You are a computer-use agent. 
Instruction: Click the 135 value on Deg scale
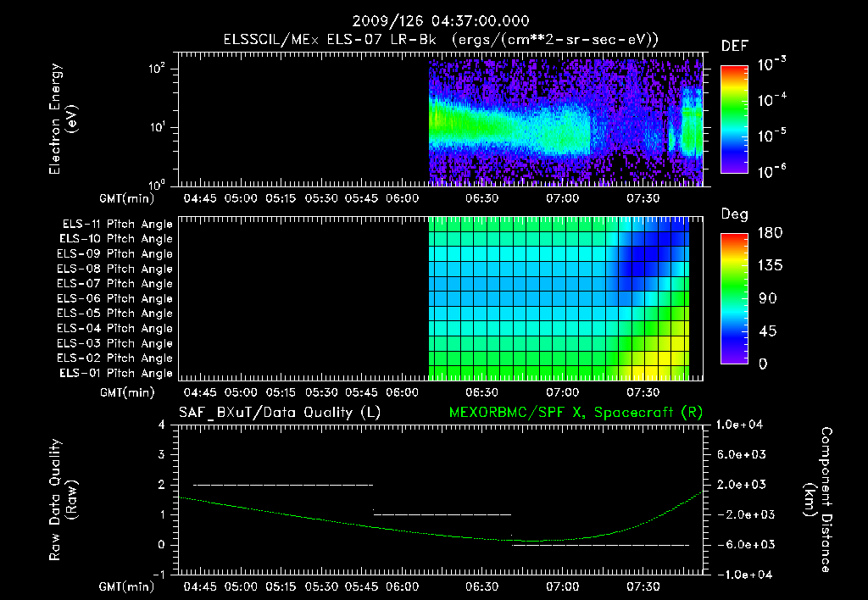tap(770, 266)
